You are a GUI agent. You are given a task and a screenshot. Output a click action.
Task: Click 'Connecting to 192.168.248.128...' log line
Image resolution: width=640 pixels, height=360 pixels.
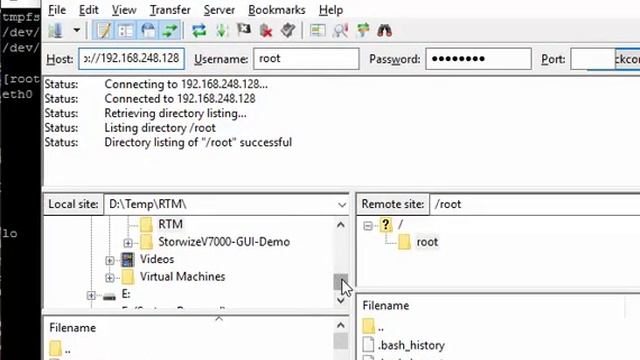click(x=186, y=84)
